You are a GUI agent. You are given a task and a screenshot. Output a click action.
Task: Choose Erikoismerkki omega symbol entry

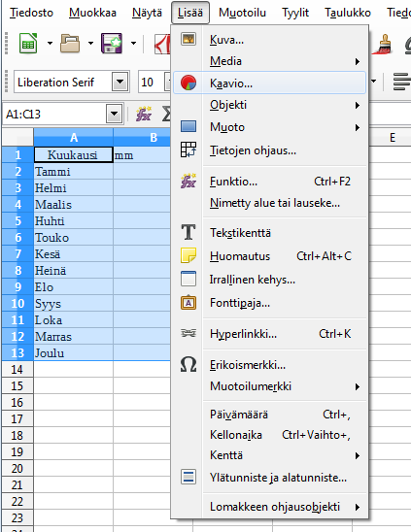tap(269, 365)
